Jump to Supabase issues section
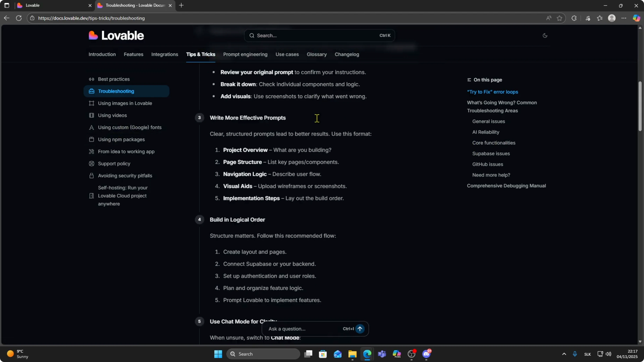 coord(491,153)
